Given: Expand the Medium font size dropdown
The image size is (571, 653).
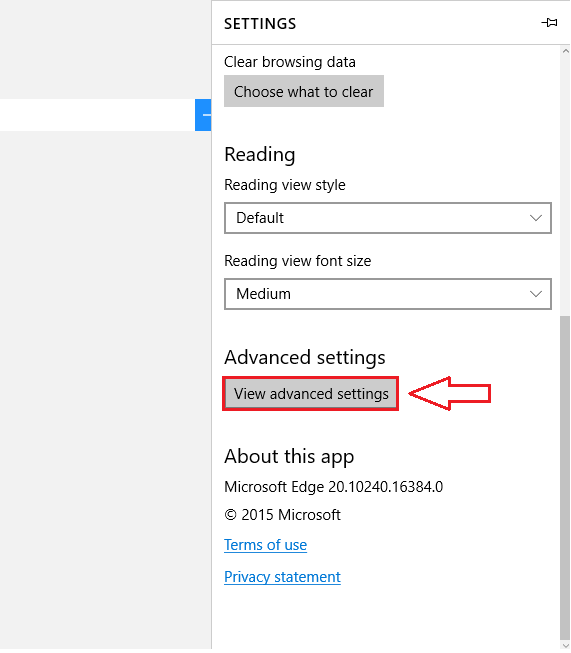Looking at the screenshot, I should click(x=388, y=294).
